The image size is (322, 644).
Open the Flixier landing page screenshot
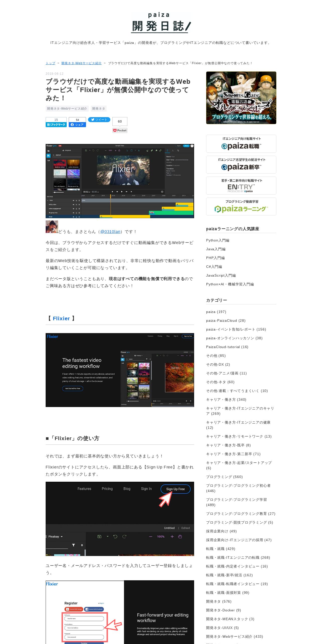120,370
